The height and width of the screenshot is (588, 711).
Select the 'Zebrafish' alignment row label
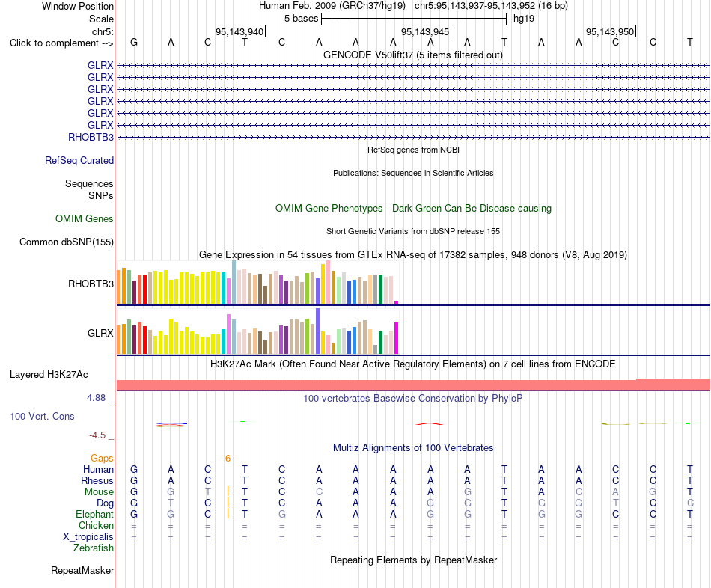click(x=94, y=548)
